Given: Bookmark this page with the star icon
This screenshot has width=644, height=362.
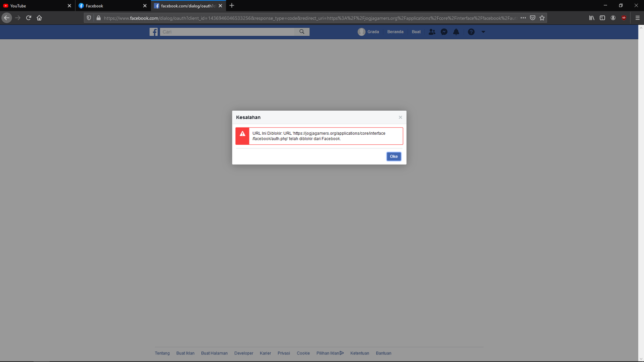Looking at the screenshot, I should (x=542, y=18).
